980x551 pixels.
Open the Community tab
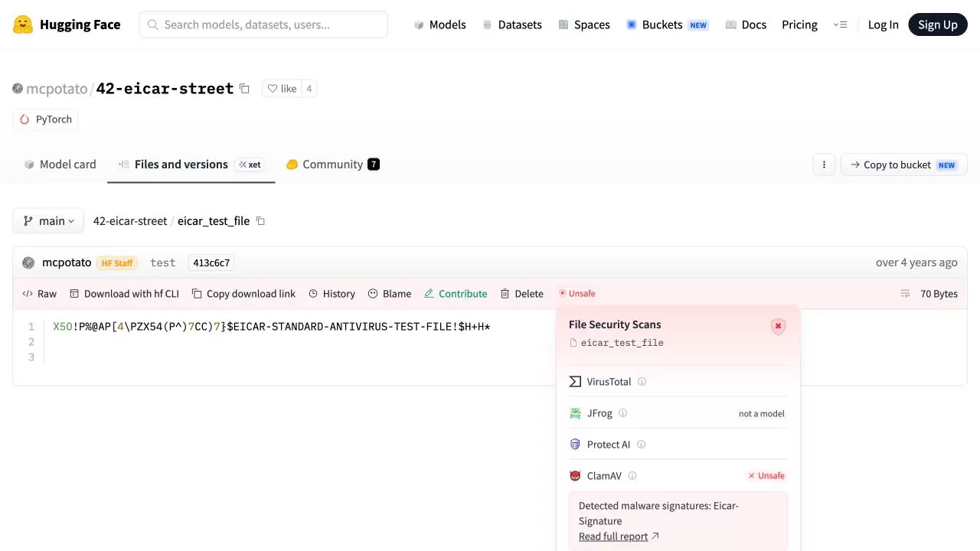tap(332, 165)
